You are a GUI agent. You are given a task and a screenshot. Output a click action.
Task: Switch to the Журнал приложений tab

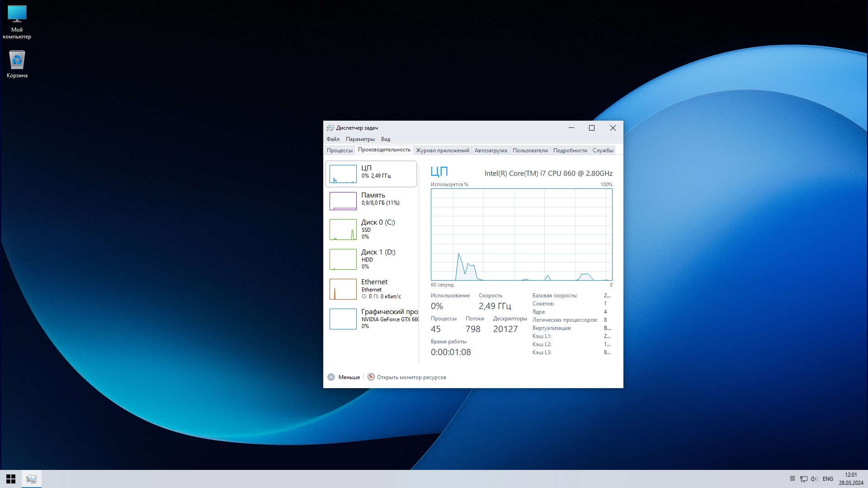[x=442, y=150]
